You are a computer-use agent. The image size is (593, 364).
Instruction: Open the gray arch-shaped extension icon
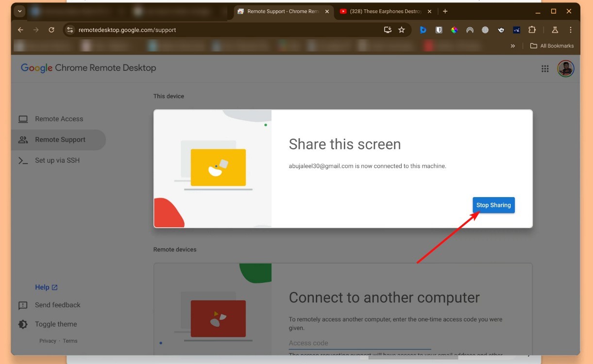click(470, 30)
